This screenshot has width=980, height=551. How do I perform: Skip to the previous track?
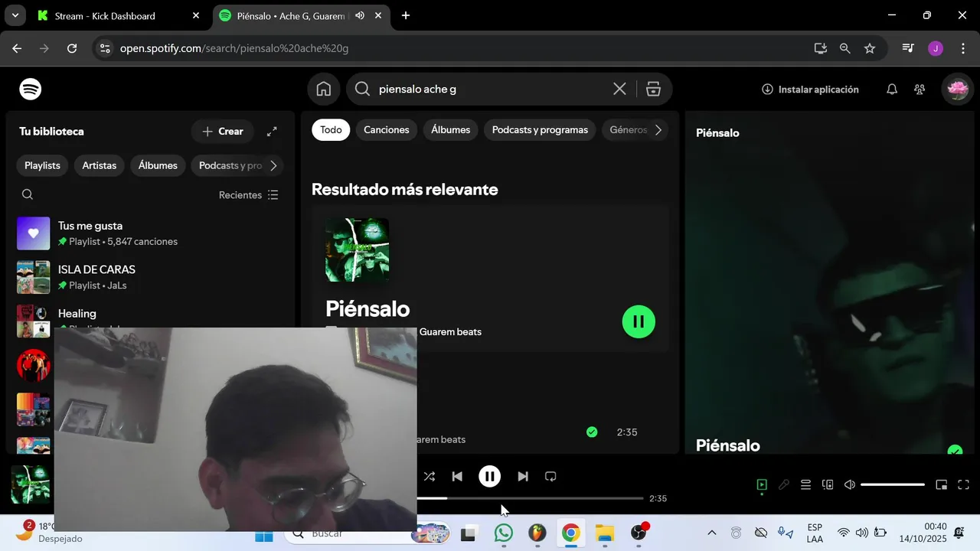457,477
